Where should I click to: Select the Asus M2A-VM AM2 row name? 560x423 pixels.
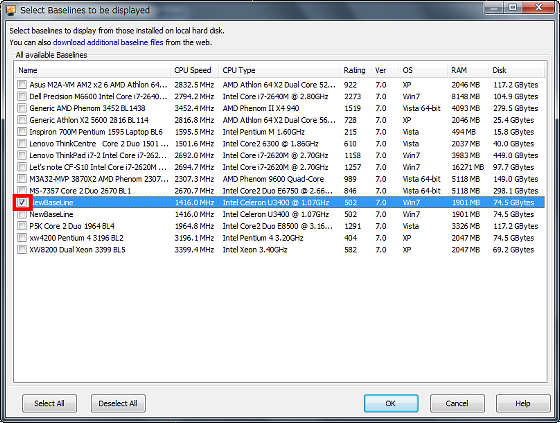pyautogui.click(x=98, y=85)
